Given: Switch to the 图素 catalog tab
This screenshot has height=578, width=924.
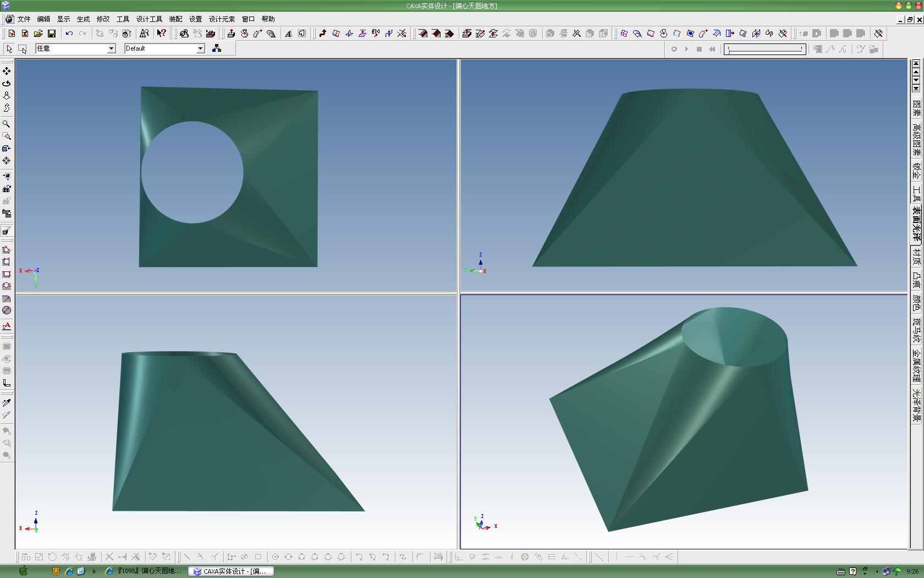Looking at the screenshot, I should [x=916, y=107].
